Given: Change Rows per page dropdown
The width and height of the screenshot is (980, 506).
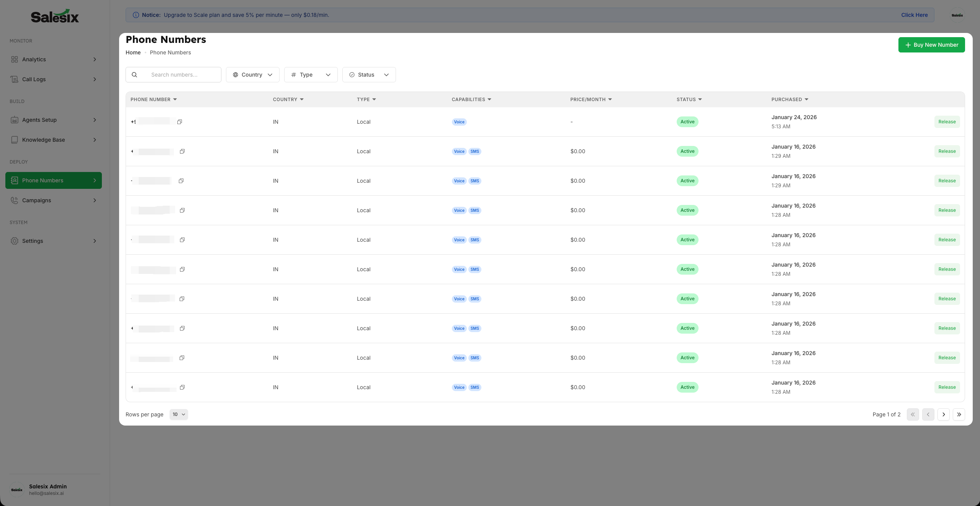Looking at the screenshot, I should click(x=178, y=414).
